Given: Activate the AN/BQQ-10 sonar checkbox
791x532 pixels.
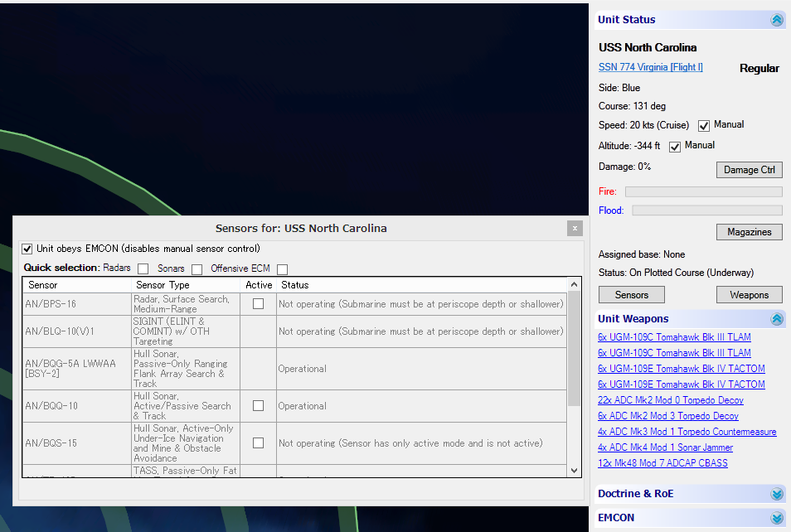Looking at the screenshot, I should [x=259, y=406].
